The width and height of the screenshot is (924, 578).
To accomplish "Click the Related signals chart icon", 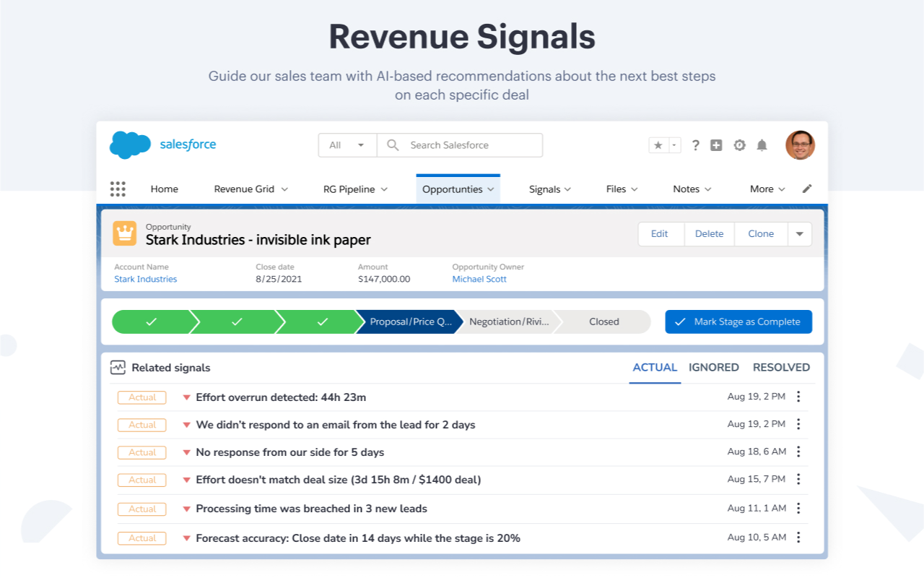I will (x=118, y=368).
